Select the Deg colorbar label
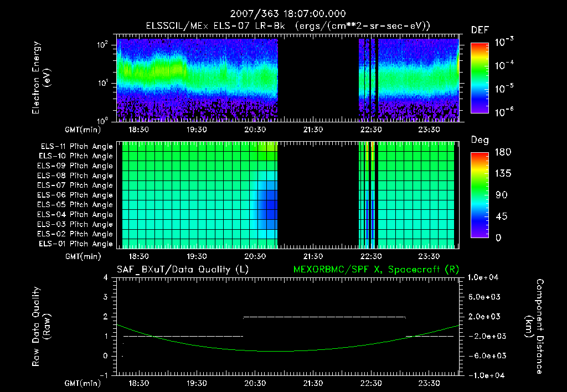This screenshot has width=567, height=392. click(480, 140)
